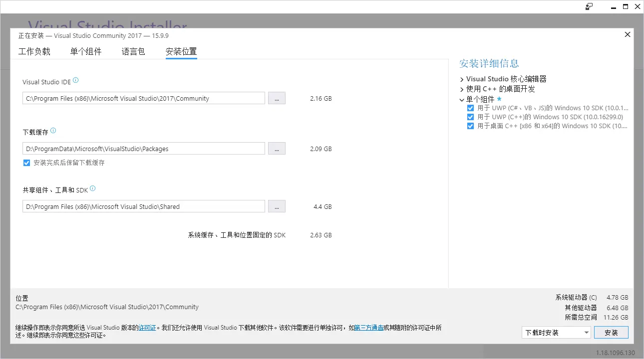Click 系统缓存、工具和位置固定的 SDK label
Screen dimensions: 644x359
click(x=237, y=235)
